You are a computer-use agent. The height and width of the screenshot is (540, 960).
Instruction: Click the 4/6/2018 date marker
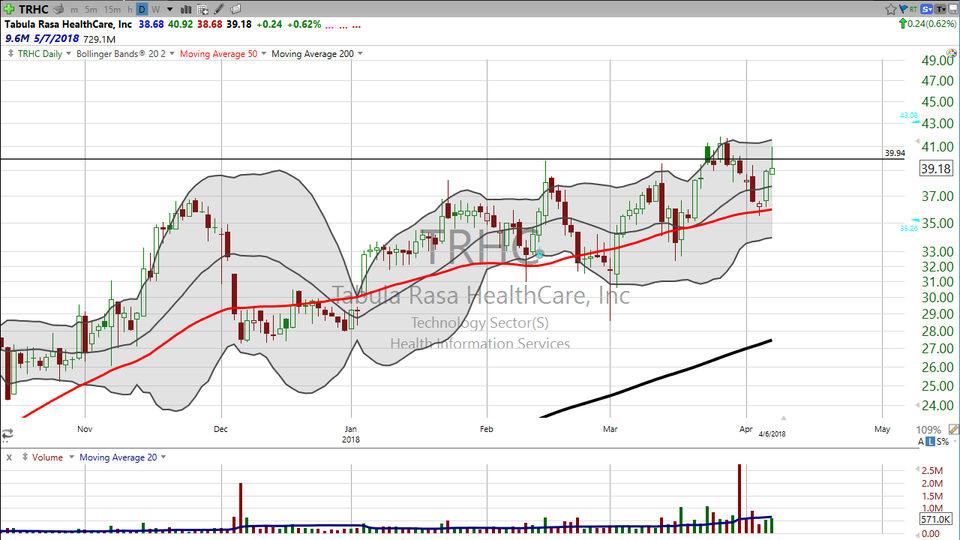(772, 434)
